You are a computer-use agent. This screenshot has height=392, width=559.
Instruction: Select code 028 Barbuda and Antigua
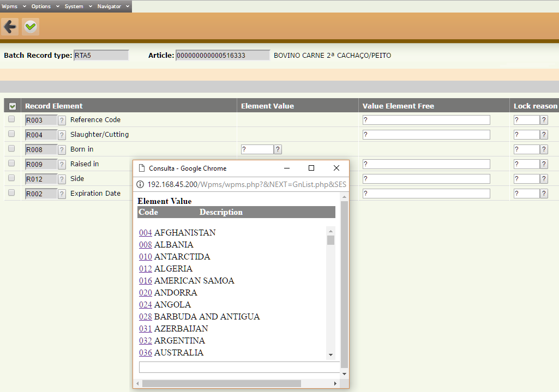146,317
